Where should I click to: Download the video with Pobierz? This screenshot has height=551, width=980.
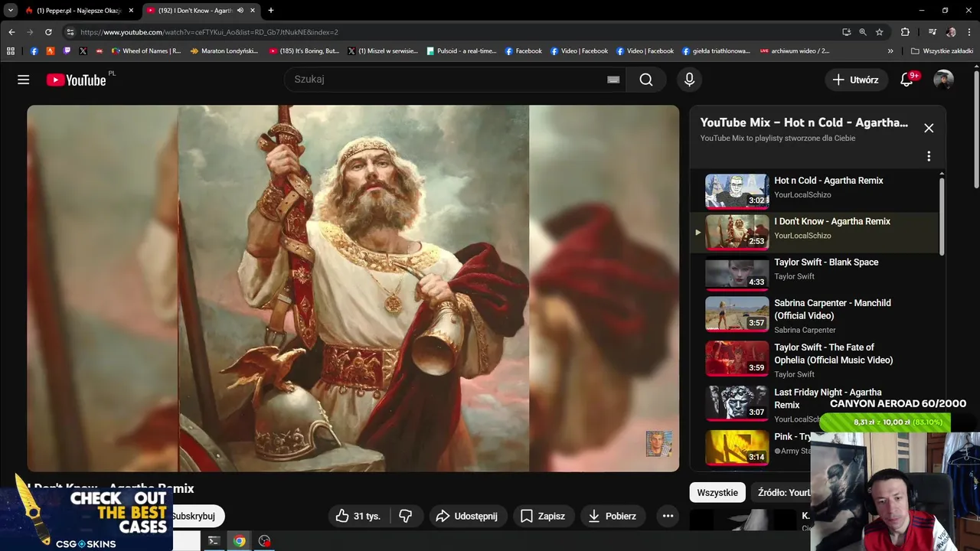[x=612, y=516]
